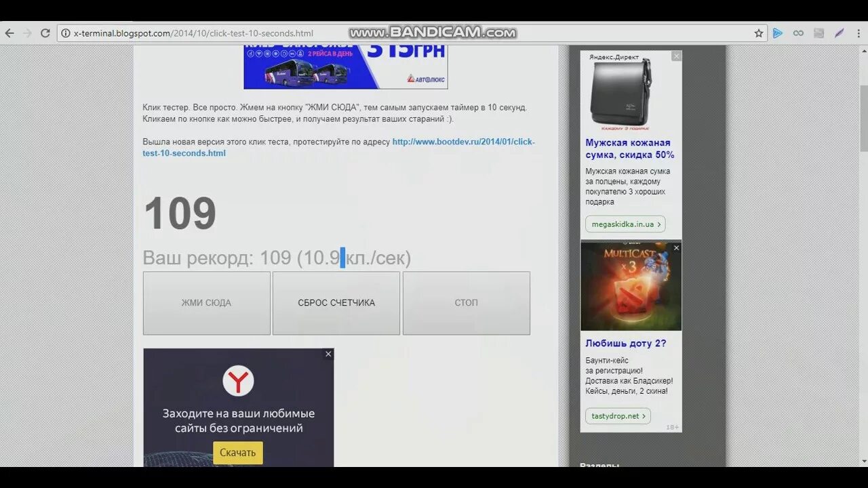Image resolution: width=868 pixels, height=488 pixels.
Task: Click the large 109 counter number
Action: (180, 213)
